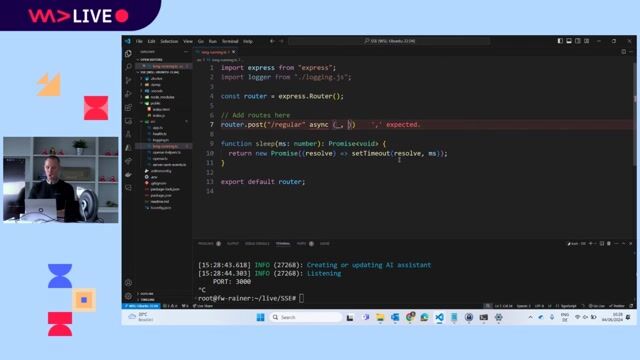Screen dimensions: 640x360
Task: Click Go Live in status bar
Action: pyautogui.click(x=597, y=306)
